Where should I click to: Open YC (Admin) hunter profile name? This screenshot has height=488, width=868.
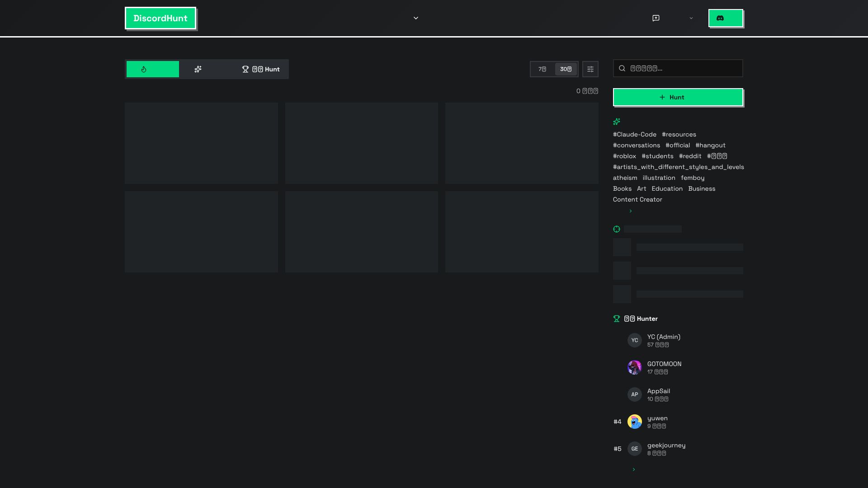point(664,337)
